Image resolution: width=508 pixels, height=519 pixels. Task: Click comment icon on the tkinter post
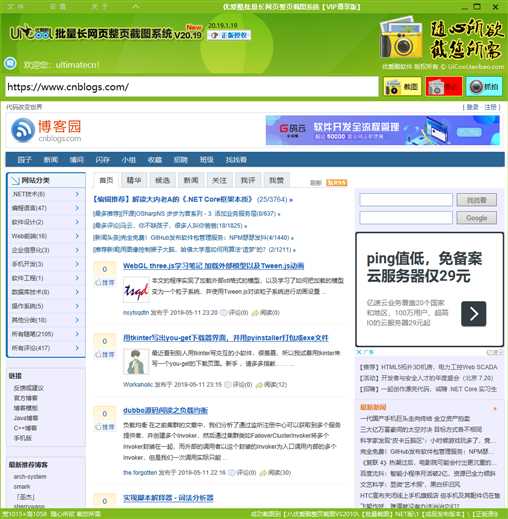(x=228, y=385)
